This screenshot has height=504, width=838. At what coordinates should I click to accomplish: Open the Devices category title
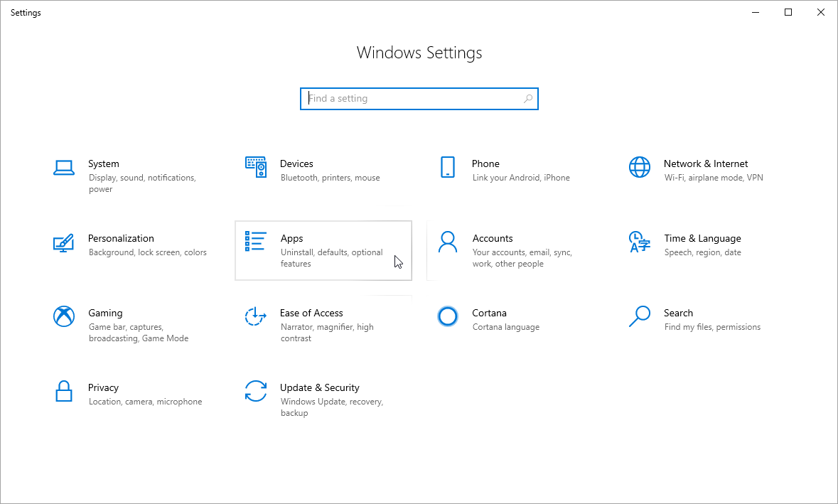(296, 163)
